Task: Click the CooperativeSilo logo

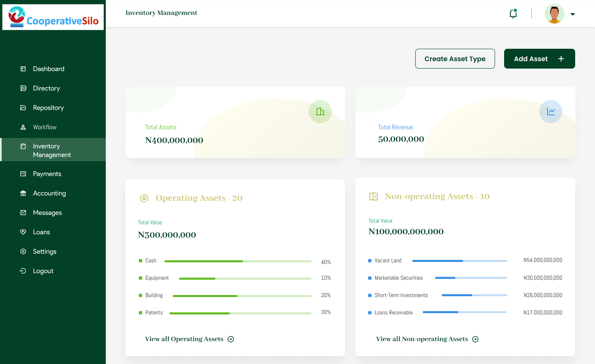Action: [53, 17]
